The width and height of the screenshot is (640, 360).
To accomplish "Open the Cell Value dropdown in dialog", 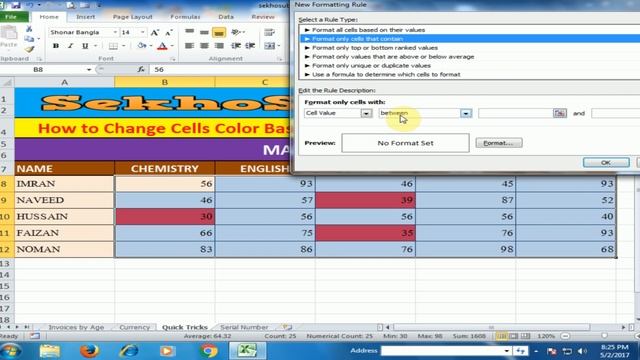I will coord(366,113).
